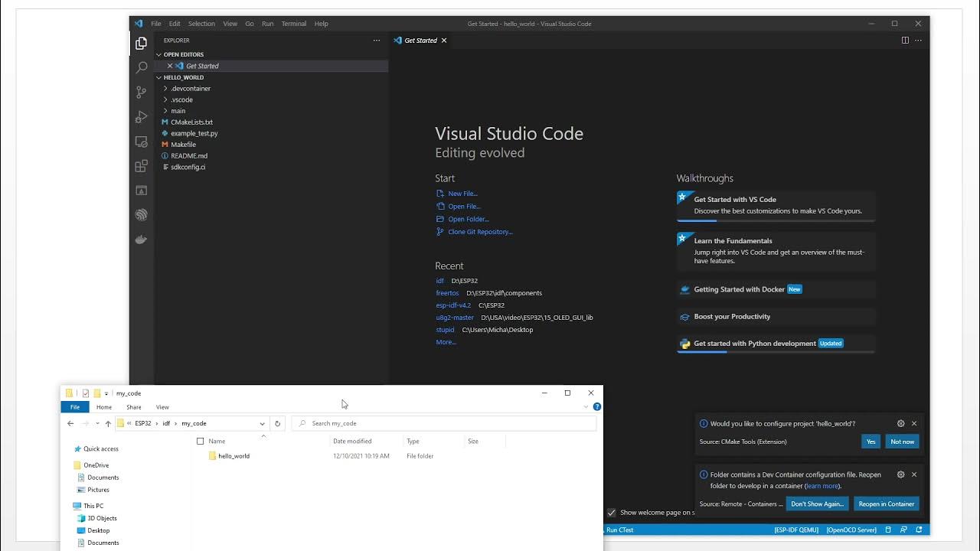Click the Clone Git Repository link

point(480,232)
